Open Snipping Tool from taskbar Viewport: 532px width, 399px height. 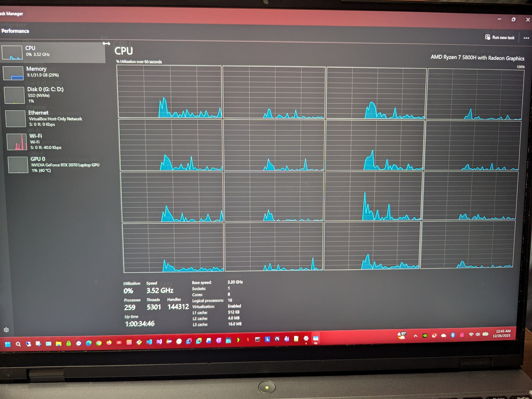click(38, 344)
